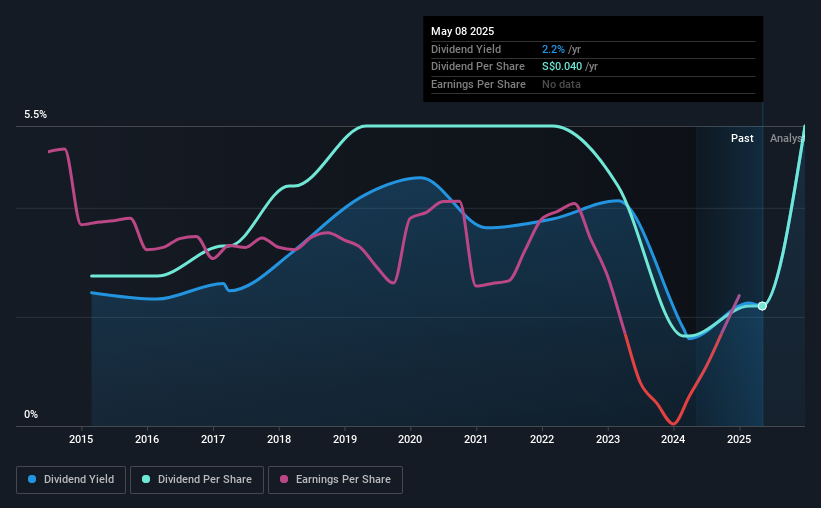Click the Analysts forecast region label

pyautogui.click(x=787, y=138)
